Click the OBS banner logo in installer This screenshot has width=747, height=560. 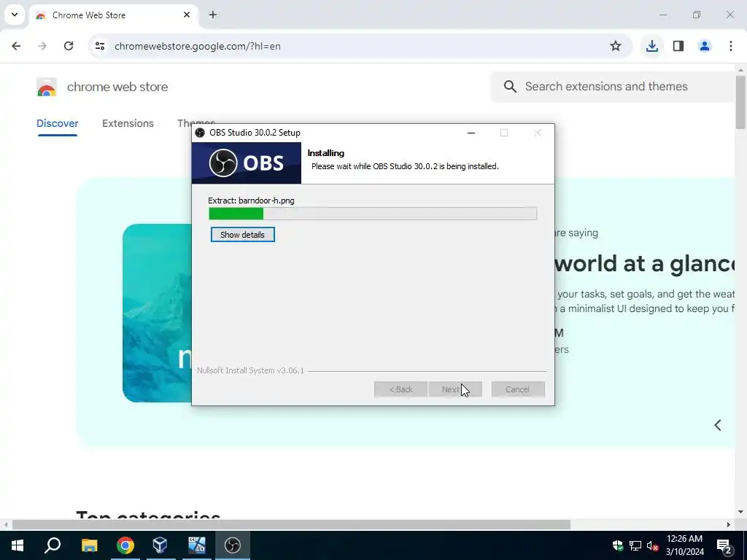[x=247, y=163]
